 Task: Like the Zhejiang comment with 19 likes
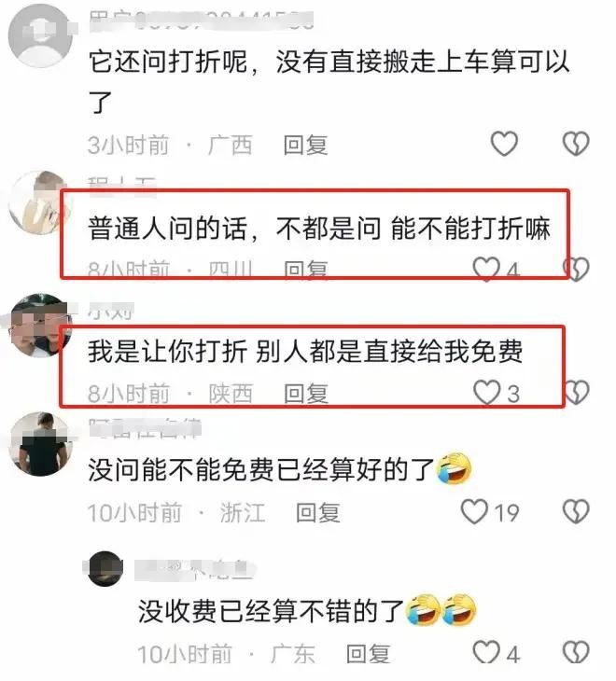pos(474,511)
